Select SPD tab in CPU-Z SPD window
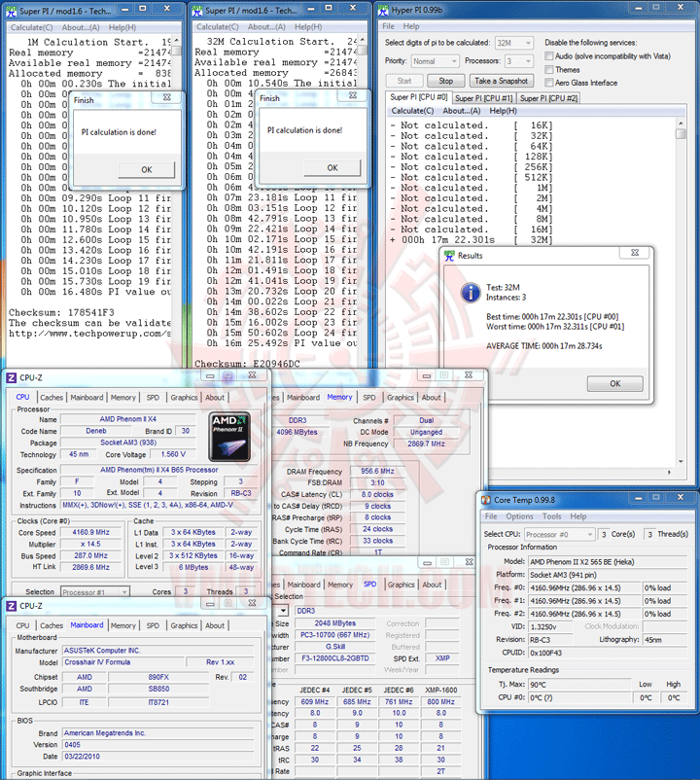Image resolution: width=700 pixels, height=780 pixels. [x=369, y=584]
